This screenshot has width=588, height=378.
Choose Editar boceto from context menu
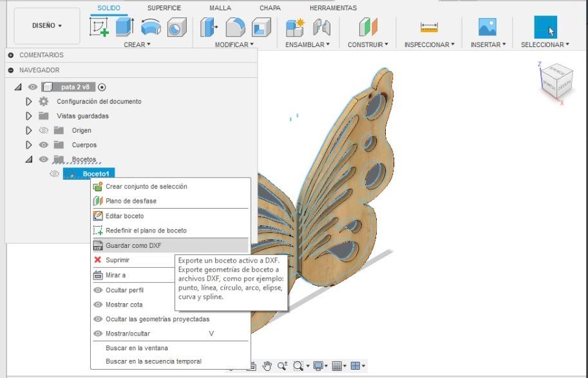(x=170, y=216)
